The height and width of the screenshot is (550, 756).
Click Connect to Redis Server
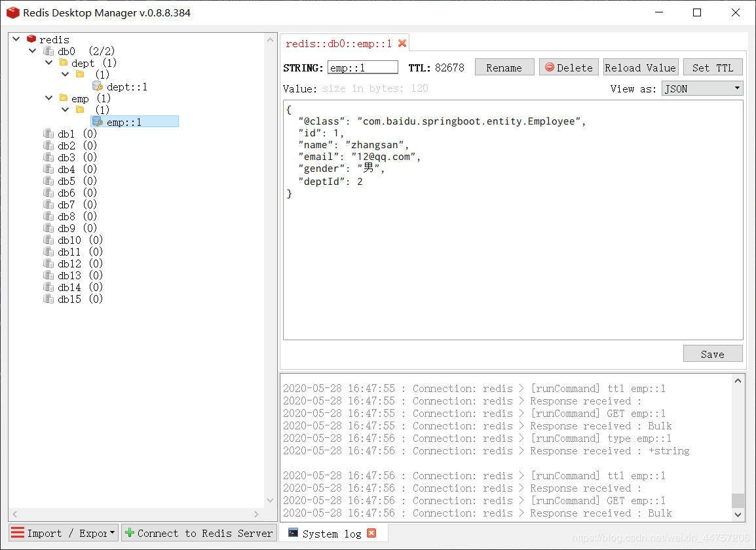199,533
